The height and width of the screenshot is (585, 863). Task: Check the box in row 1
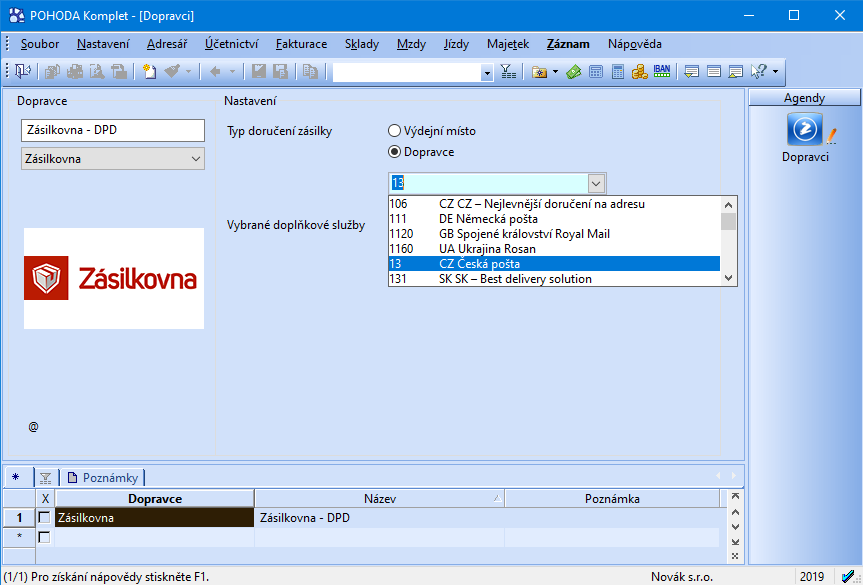coord(45,518)
